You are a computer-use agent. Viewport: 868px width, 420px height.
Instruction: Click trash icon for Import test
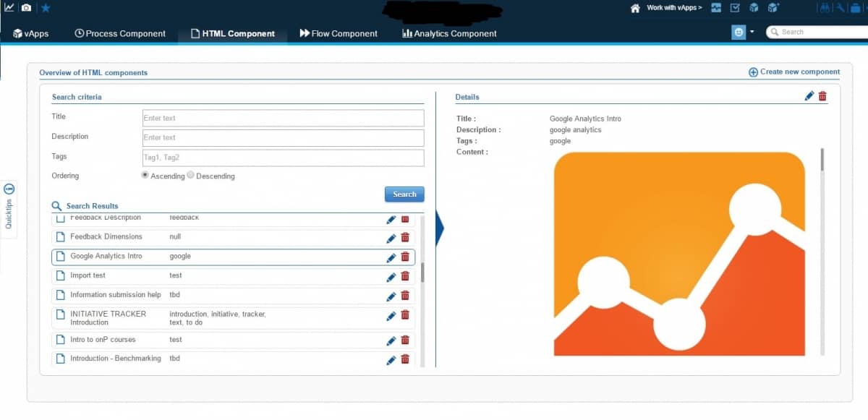click(405, 276)
